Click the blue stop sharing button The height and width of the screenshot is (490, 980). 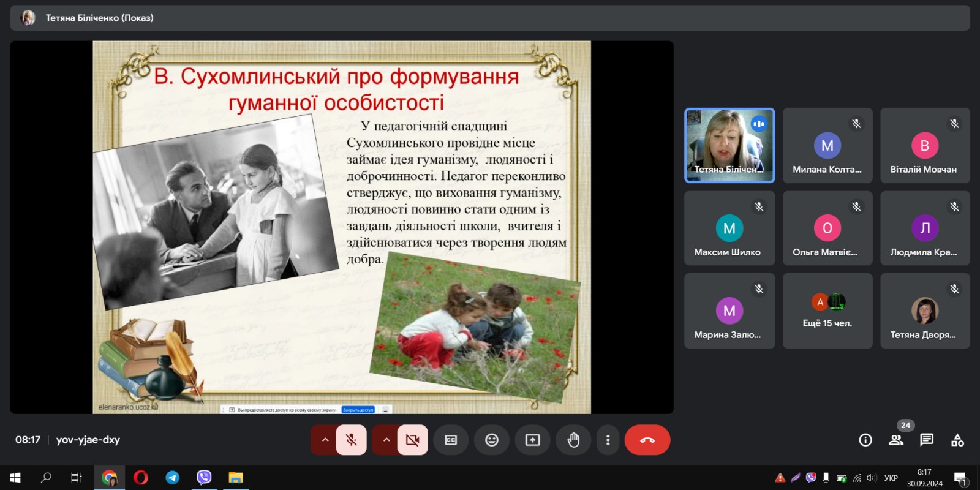358,410
